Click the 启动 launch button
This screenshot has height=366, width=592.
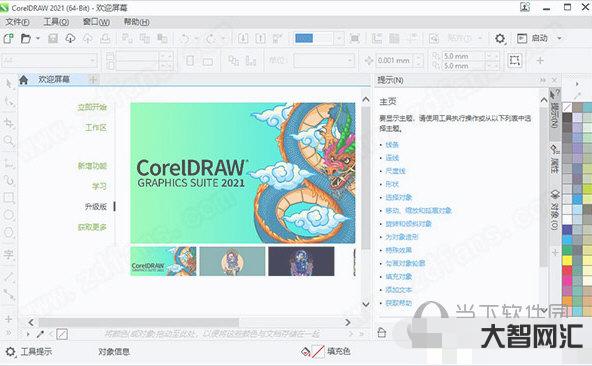[532, 38]
